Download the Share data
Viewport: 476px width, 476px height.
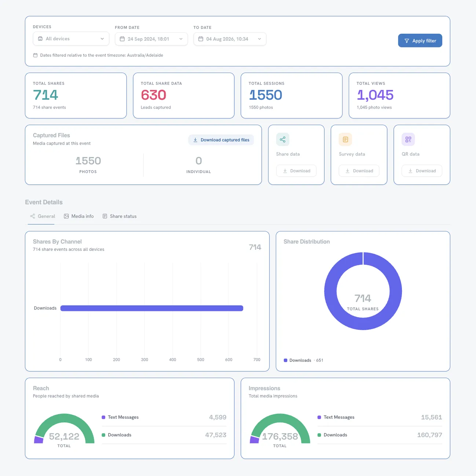[x=296, y=171]
